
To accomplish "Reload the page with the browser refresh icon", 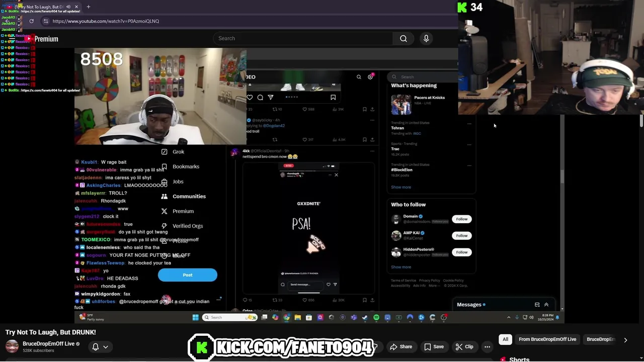I will (31, 21).
